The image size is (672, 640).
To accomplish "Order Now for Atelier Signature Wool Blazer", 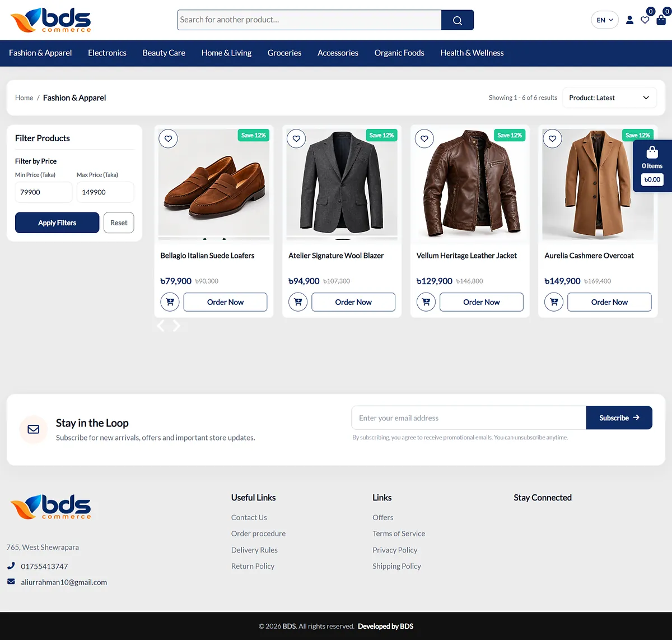I will [353, 302].
